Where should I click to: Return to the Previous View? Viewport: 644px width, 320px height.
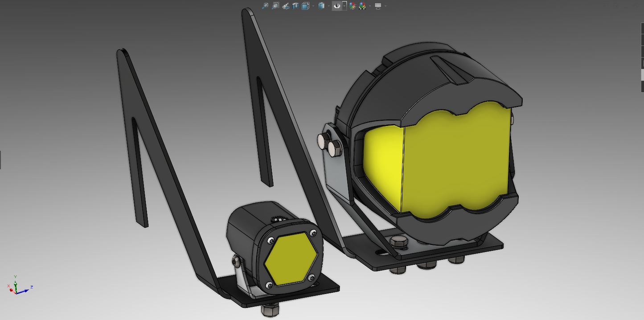click(286, 6)
